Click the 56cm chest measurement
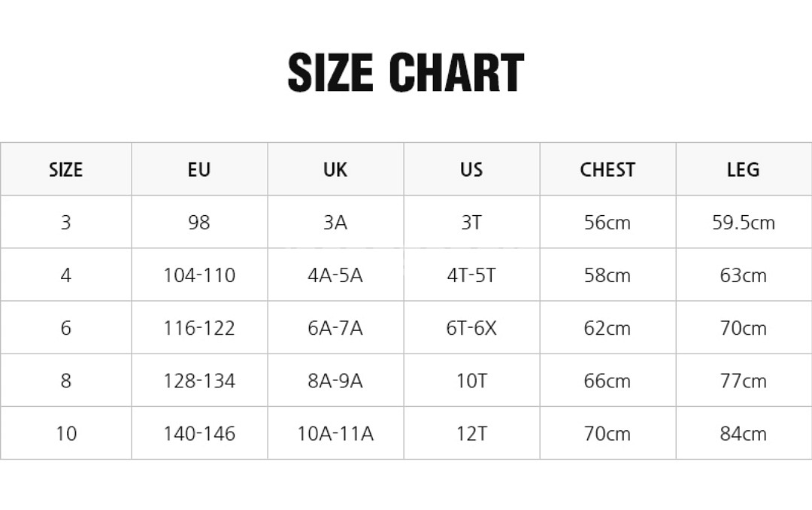This screenshot has width=812, height=510. 607,223
